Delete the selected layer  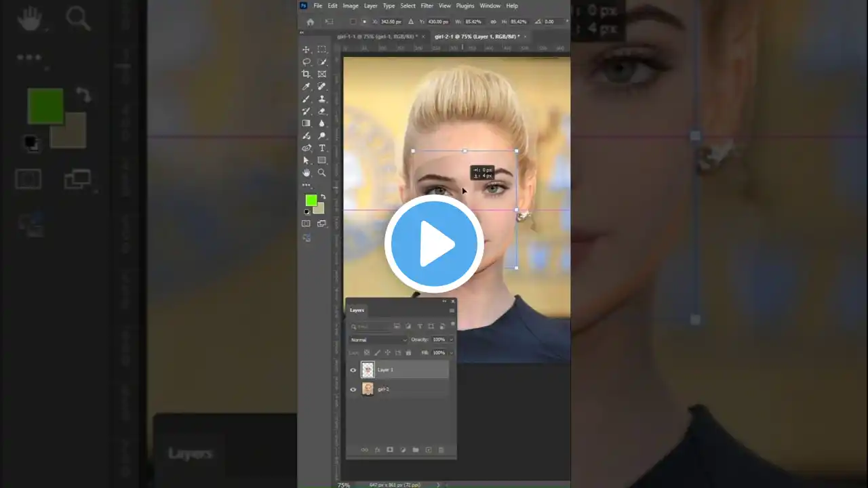[x=441, y=450]
